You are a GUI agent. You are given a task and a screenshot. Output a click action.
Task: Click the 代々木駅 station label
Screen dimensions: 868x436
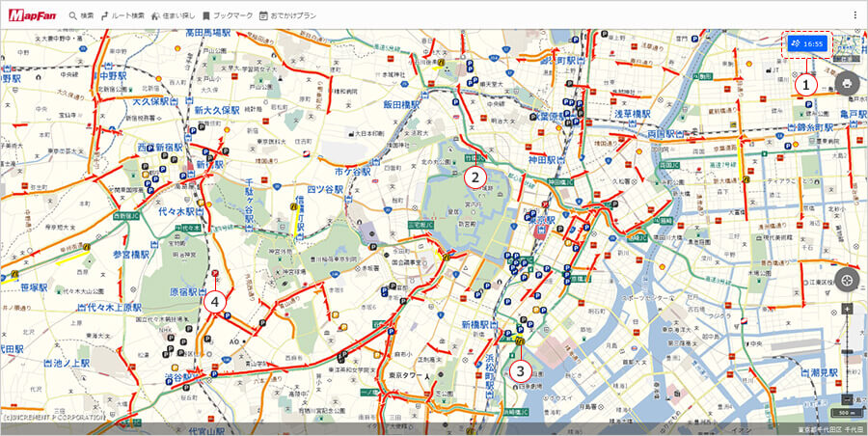coord(178,211)
